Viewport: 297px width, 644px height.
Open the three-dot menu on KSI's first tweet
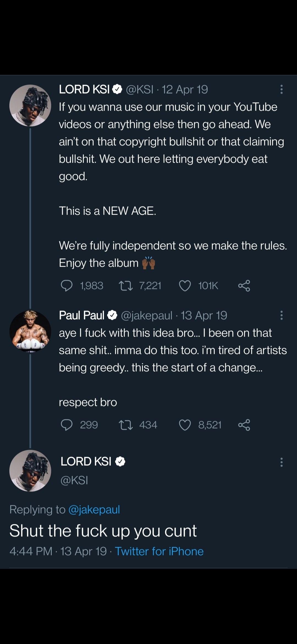tap(281, 89)
